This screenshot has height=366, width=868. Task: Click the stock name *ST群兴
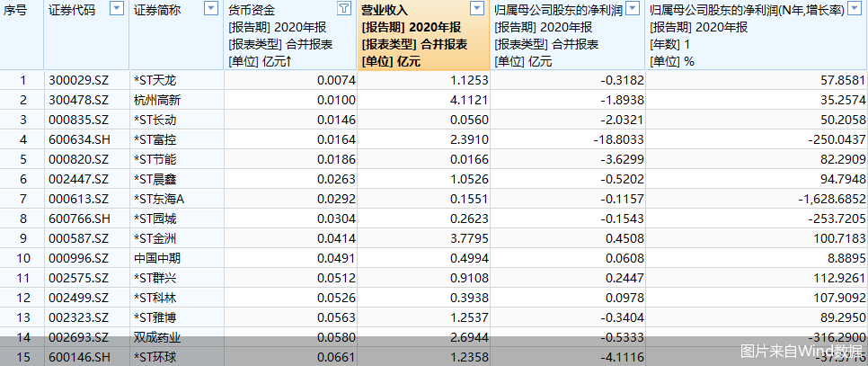pyautogui.click(x=155, y=278)
